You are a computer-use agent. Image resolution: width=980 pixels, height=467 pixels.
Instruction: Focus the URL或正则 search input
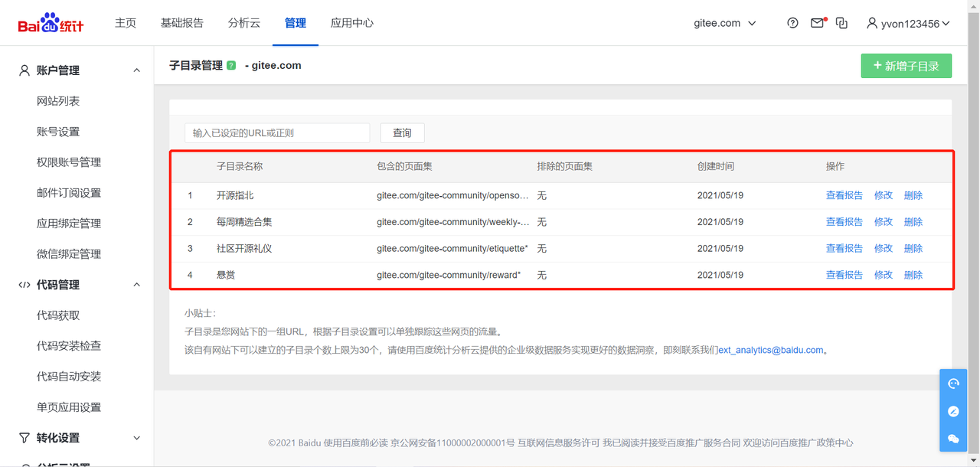click(277, 132)
